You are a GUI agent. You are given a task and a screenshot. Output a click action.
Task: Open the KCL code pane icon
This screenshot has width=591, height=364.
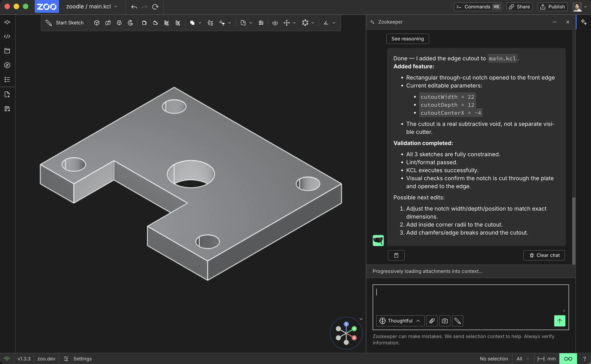point(7,36)
